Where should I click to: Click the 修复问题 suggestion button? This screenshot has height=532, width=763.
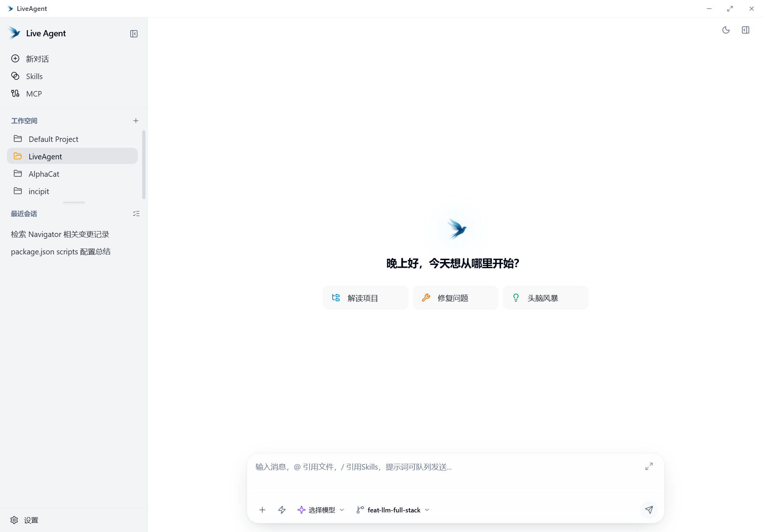pos(456,298)
